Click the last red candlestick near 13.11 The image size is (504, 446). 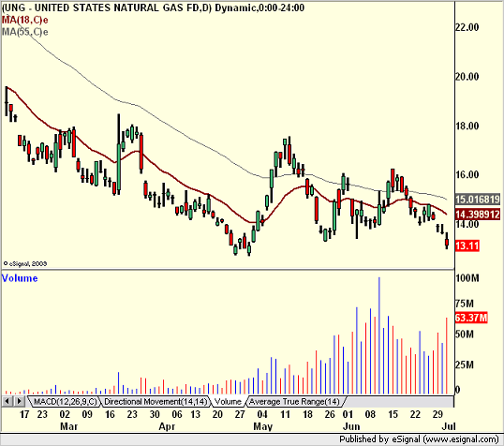(447, 242)
